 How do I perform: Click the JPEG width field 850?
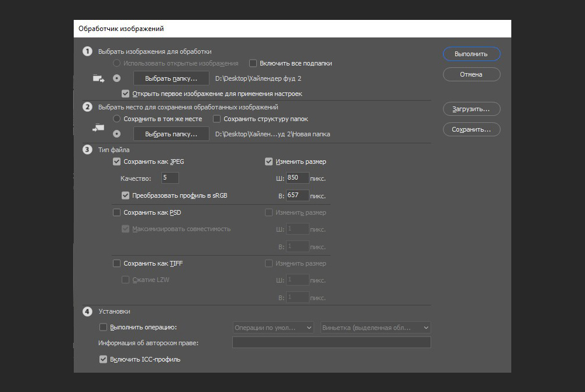click(297, 178)
